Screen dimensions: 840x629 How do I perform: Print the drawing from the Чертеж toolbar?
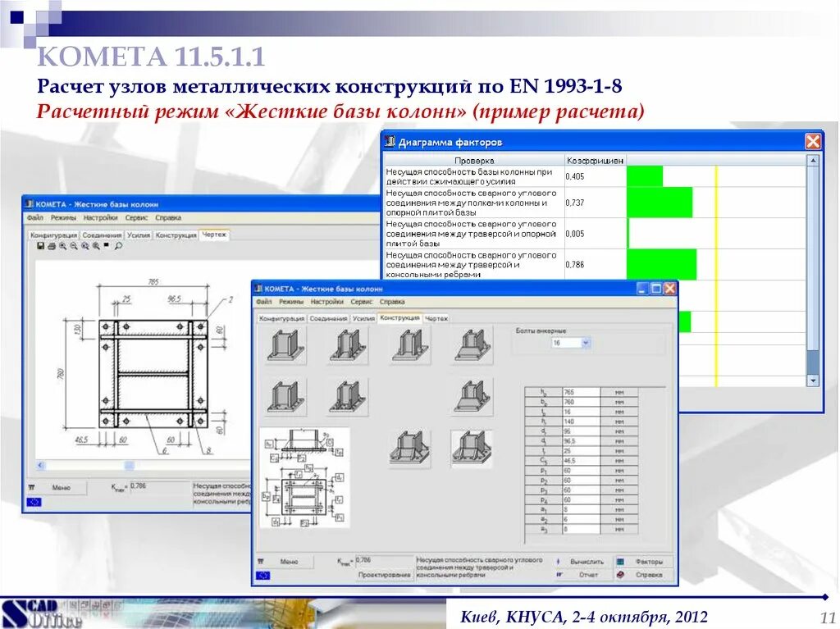coord(52,246)
